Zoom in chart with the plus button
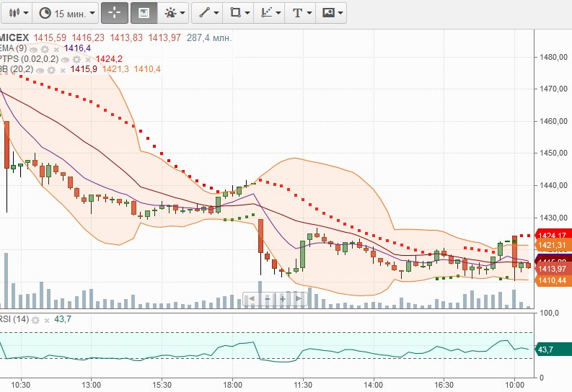The height and width of the screenshot is (392, 572). coord(282,298)
